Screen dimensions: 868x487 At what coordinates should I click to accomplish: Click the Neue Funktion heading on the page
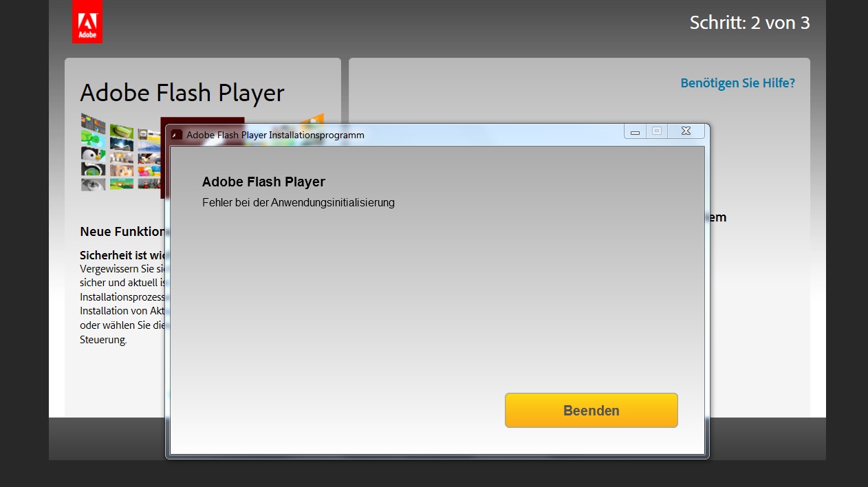[122, 232]
